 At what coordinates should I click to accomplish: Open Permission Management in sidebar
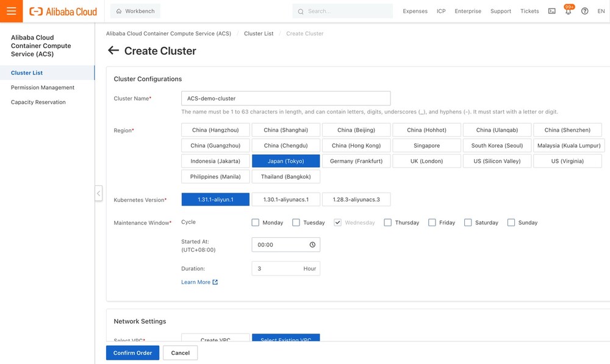point(43,87)
